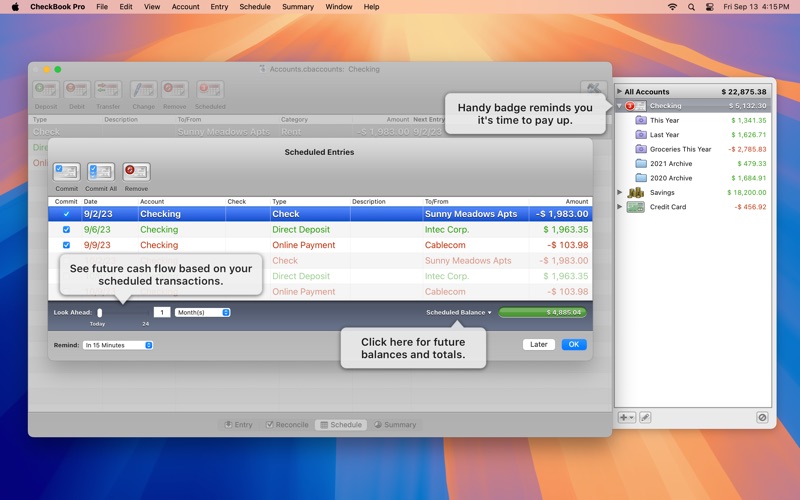Click the Transfer toolbar icon in the main window
Viewport: 800px width, 500px height.
[108, 90]
